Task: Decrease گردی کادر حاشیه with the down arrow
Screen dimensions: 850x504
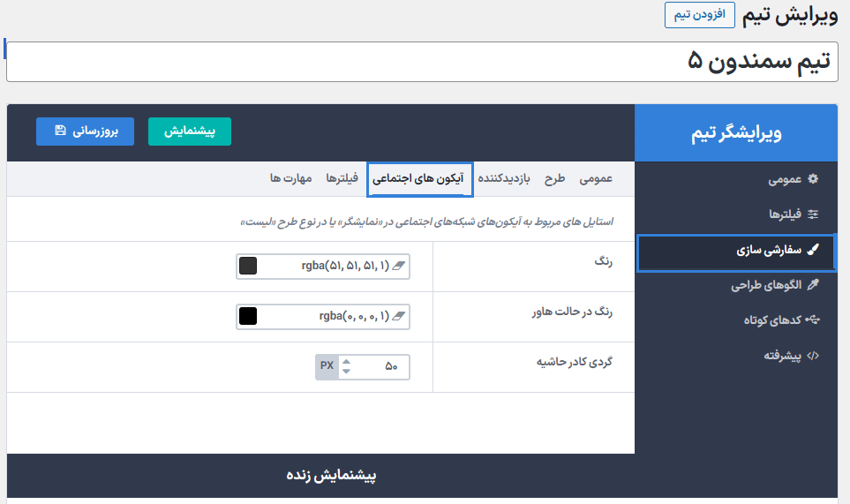Action: pyautogui.click(x=346, y=372)
